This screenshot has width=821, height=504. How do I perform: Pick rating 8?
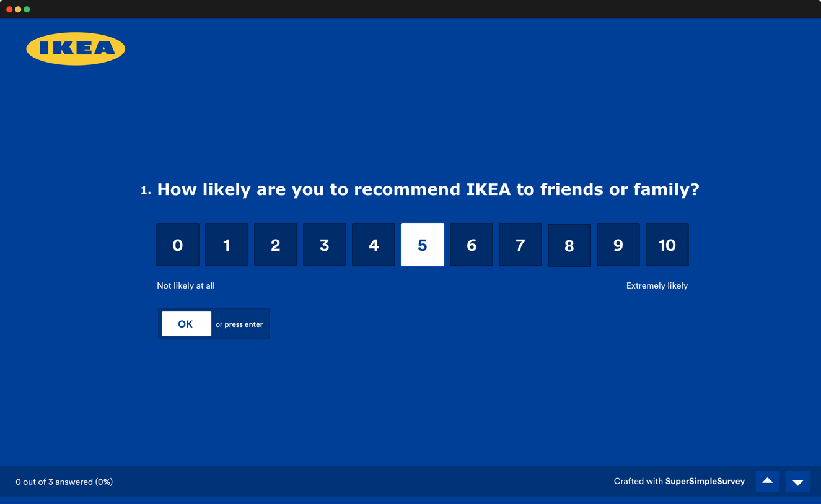pyautogui.click(x=569, y=246)
